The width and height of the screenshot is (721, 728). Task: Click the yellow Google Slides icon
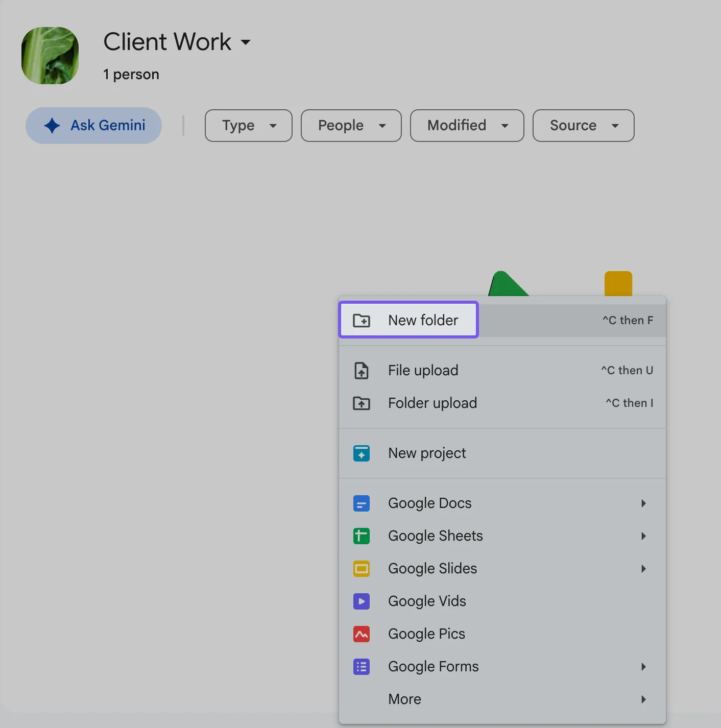click(x=362, y=569)
